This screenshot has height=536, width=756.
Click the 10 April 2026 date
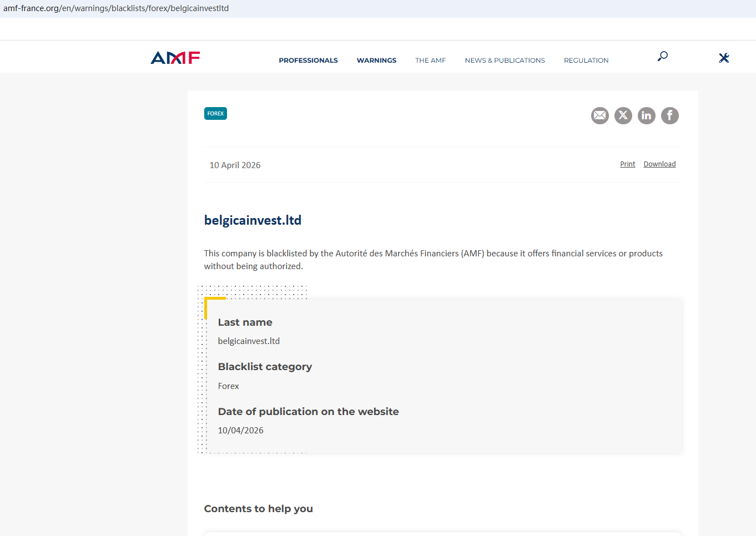coord(235,165)
